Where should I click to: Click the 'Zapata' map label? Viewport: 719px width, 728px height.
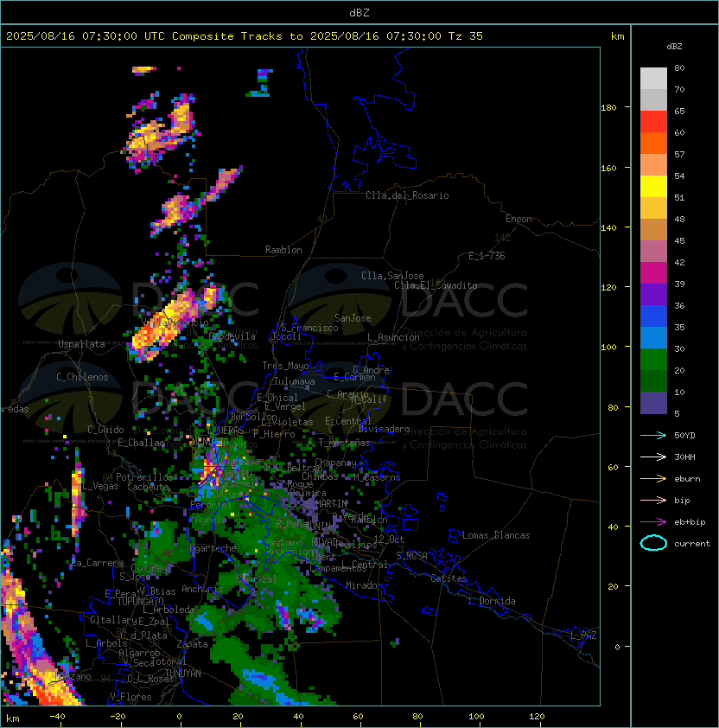pos(192,644)
